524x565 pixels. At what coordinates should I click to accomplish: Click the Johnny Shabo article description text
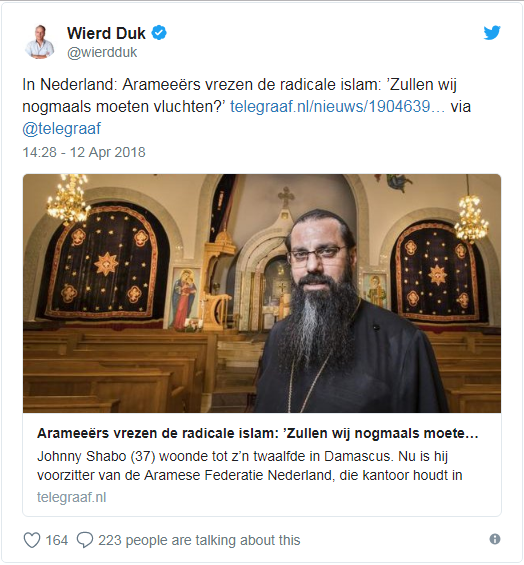coord(249,466)
